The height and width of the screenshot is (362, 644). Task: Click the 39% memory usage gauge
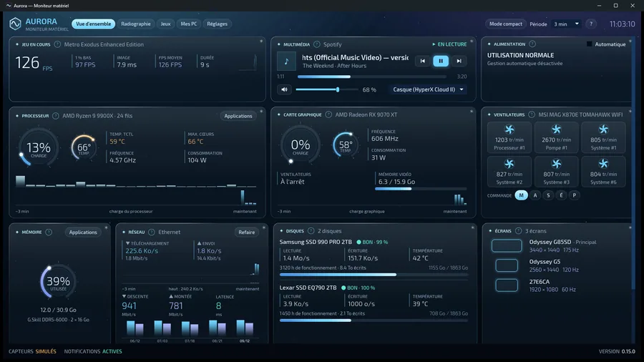pos(58,282)
